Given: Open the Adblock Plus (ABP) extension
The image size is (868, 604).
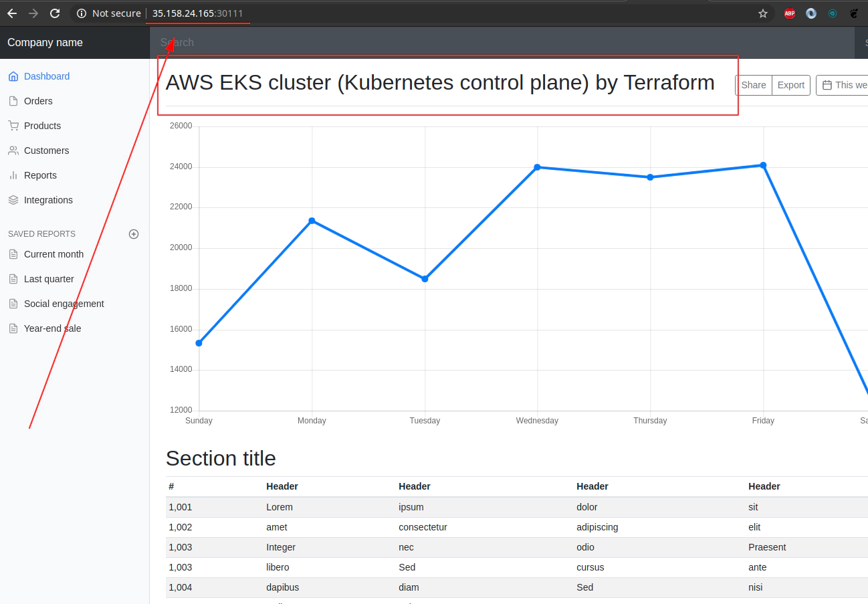Looking at the screenshot, I should pos(790,13).
